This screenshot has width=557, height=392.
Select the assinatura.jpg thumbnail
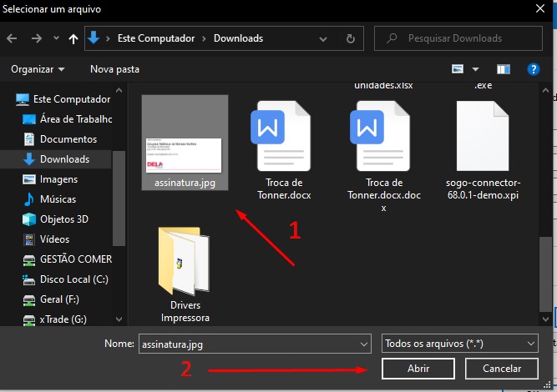tap(185, 142)
